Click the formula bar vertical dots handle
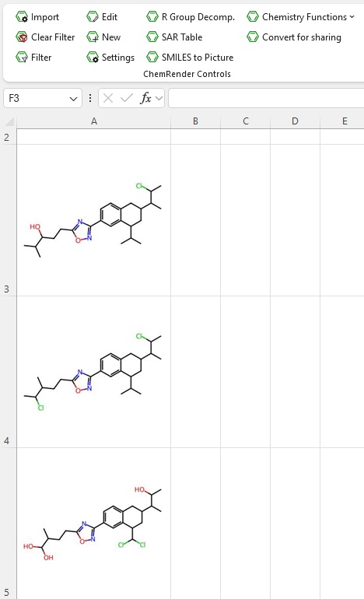364x599 pixels. point(90,98)
